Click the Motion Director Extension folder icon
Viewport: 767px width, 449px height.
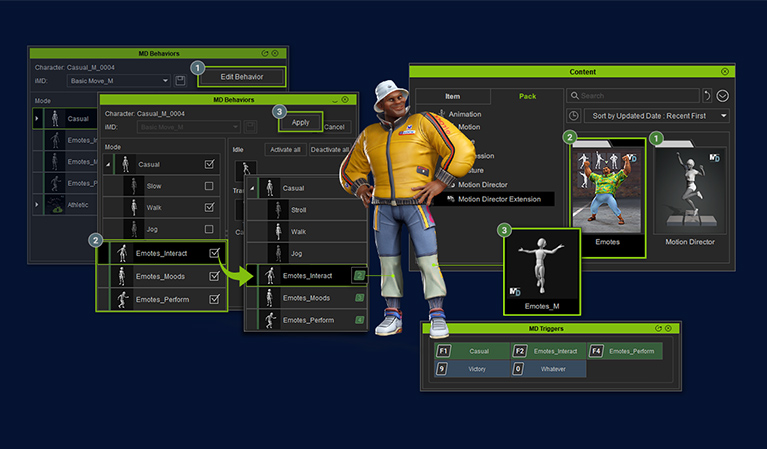(451, 199)
